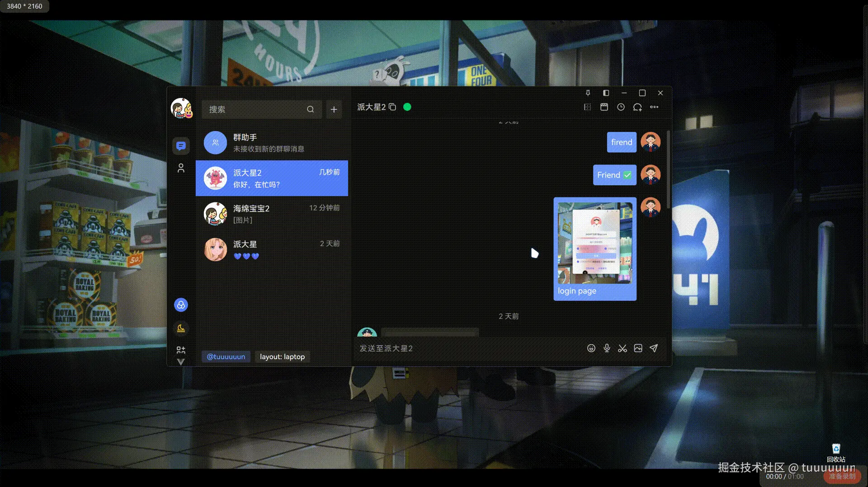868x487 pixels.
Task: Toggle dark mode with the moon icon
Action: coord(181,328)
